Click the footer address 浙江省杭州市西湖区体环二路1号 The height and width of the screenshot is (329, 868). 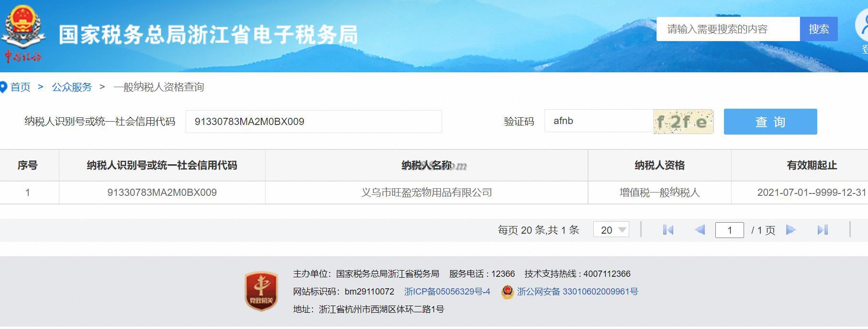(x=381, y=309)
